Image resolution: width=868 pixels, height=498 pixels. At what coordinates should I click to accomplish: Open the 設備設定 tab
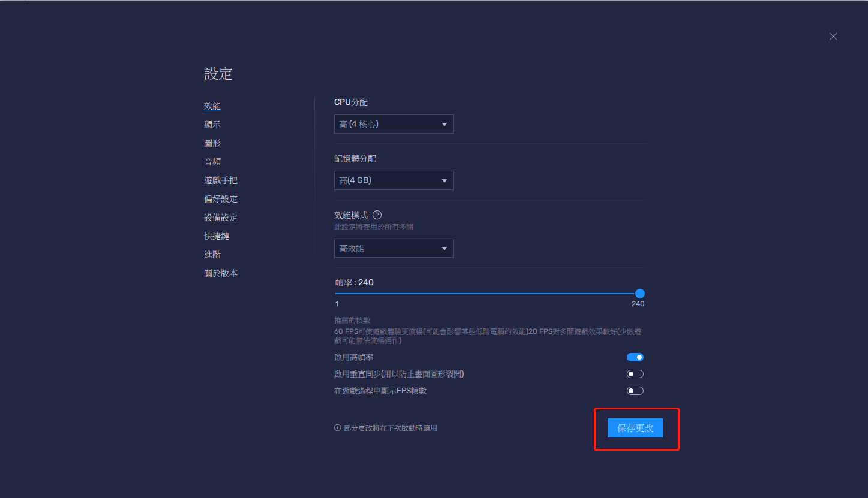click(221, 218)
